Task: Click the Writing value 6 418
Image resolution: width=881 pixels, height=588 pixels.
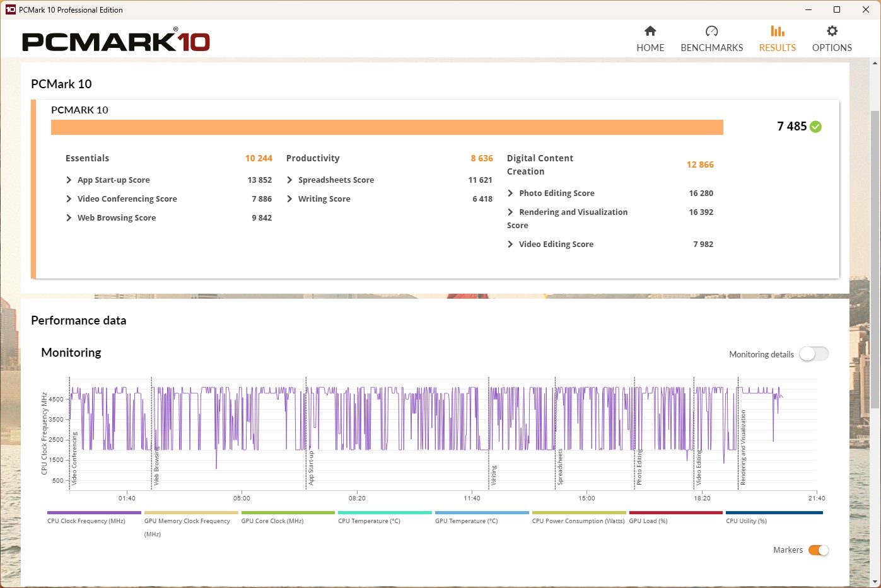Action: coord(482,199)
